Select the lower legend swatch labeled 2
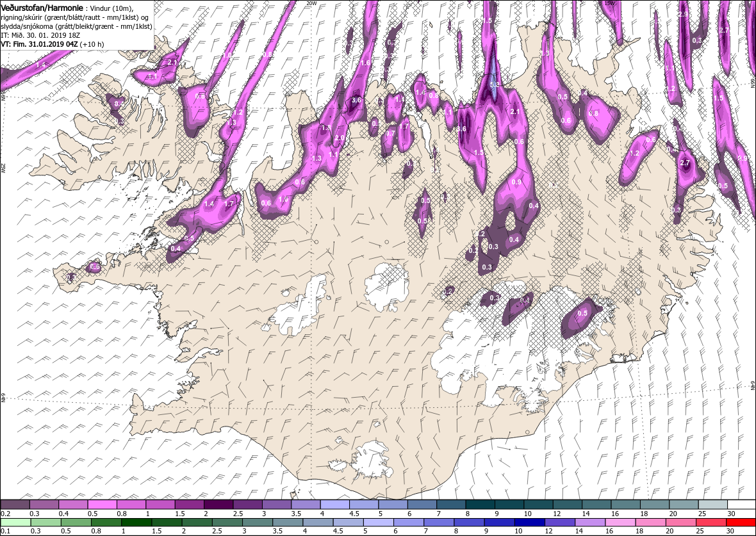Image resolution: width=756 pixels, height=536 pixels. 197,523
